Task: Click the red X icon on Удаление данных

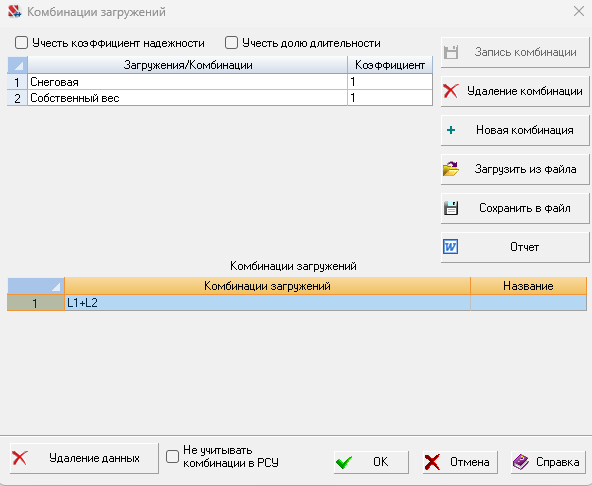Action: pos(20,458)
